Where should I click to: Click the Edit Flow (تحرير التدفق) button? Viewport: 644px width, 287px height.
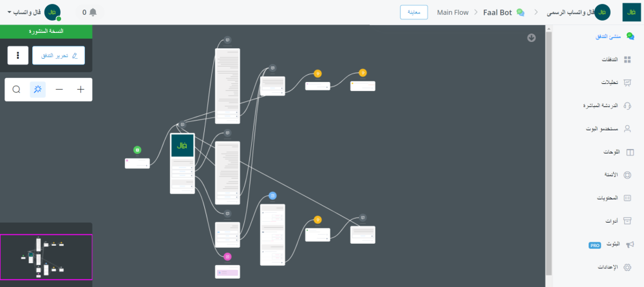(x=58, y=55)
